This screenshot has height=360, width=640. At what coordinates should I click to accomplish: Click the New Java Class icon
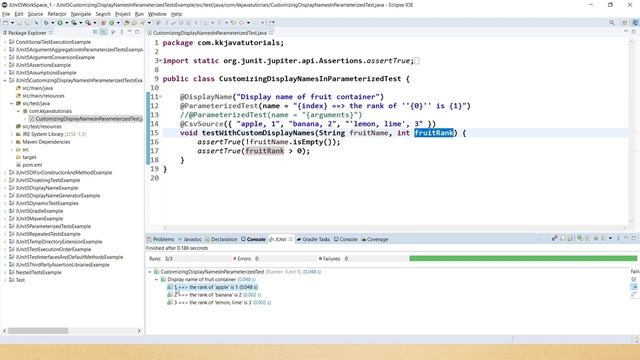(x=111, y=23)
